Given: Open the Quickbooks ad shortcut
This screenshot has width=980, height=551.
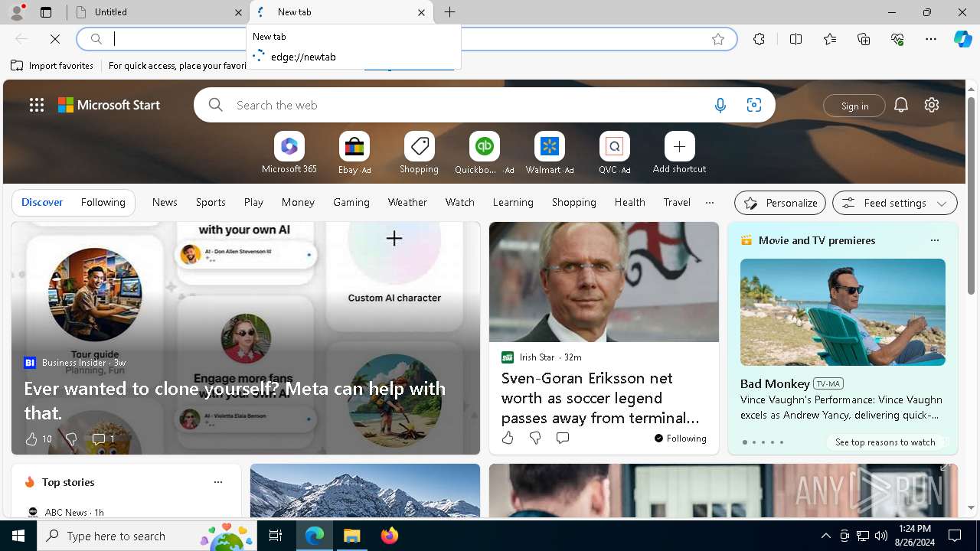Looking at the screenshot, I should [x=484, y=153].
